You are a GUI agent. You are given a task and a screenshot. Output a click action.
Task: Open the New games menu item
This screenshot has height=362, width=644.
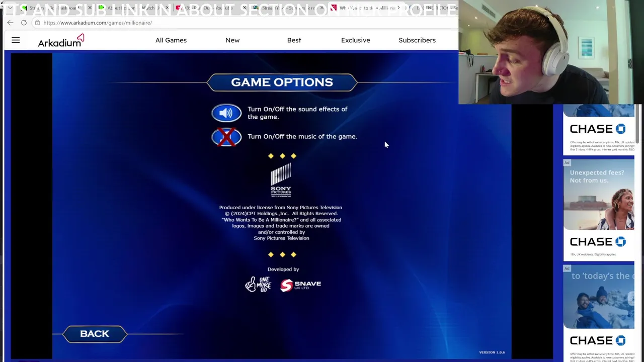click(232, 40)
